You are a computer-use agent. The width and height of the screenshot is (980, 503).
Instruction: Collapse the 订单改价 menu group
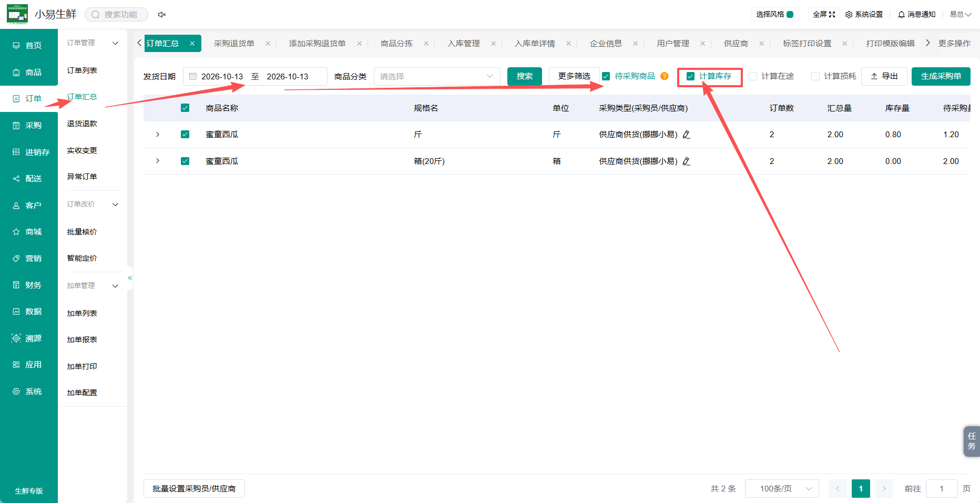[115, 204]
